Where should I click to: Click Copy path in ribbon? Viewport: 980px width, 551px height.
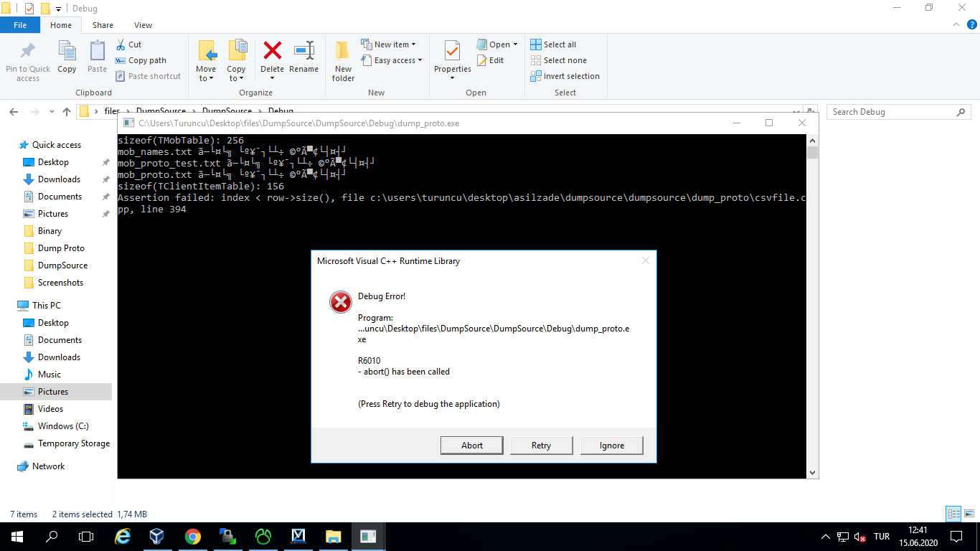pyautogui.click(x=141, y=60)
